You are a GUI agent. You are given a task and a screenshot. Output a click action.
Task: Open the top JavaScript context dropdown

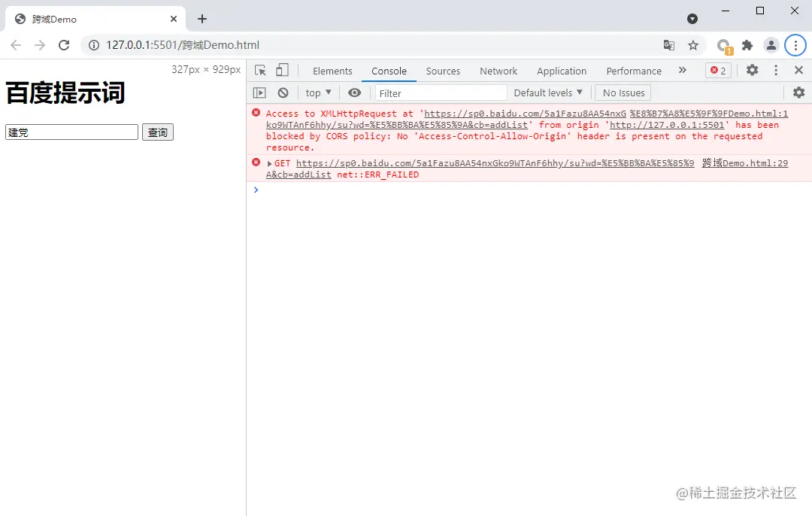318,93
